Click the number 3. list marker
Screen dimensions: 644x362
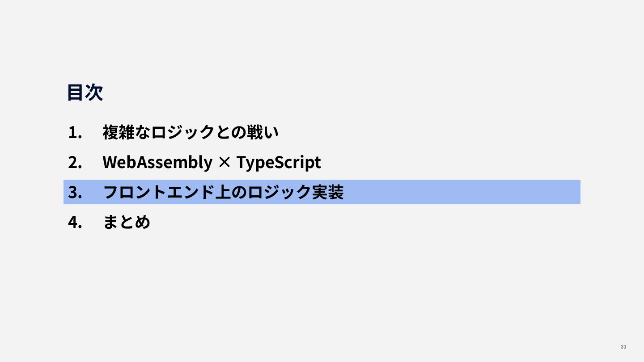(75, 193)
